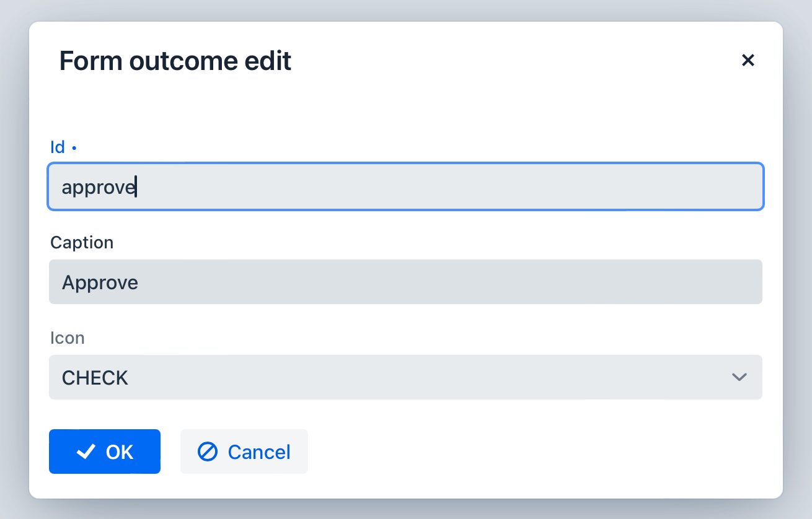
Task: Click the Id field label
Action: point(57,147)
